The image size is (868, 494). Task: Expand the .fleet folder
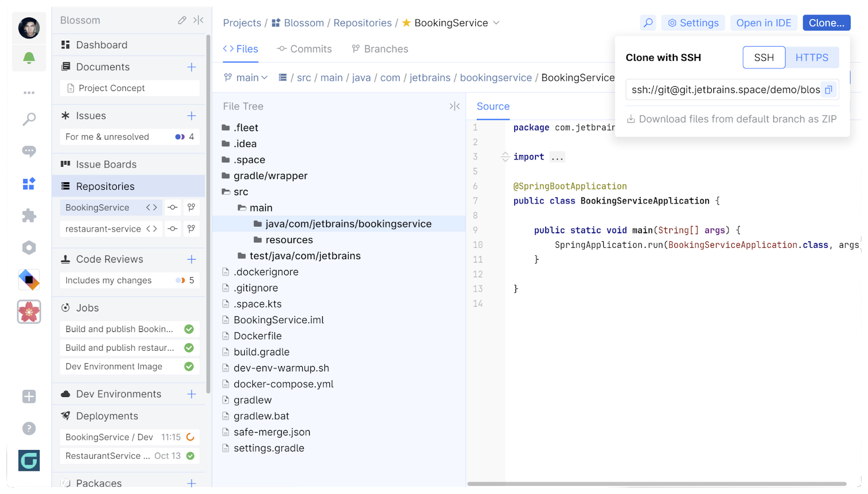226,128
